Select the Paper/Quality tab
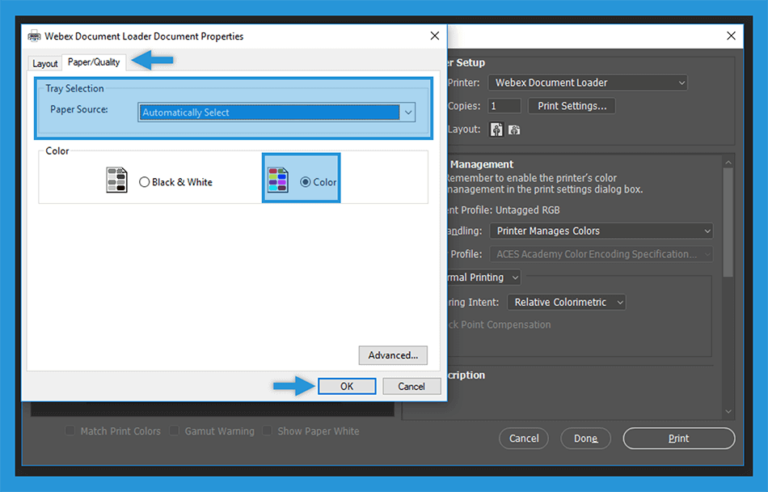The height and width of the screenshot is (492, 768). pyautogui.click(x=93, y=62)
